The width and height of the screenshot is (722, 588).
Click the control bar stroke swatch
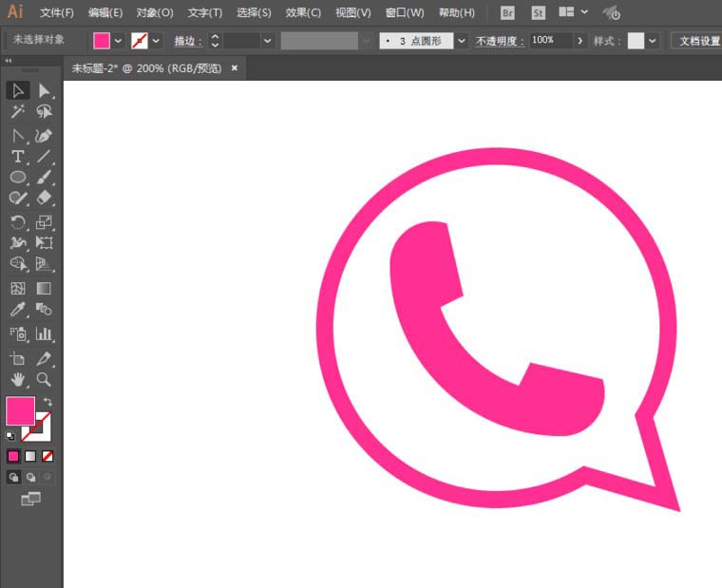click(139, 41)
